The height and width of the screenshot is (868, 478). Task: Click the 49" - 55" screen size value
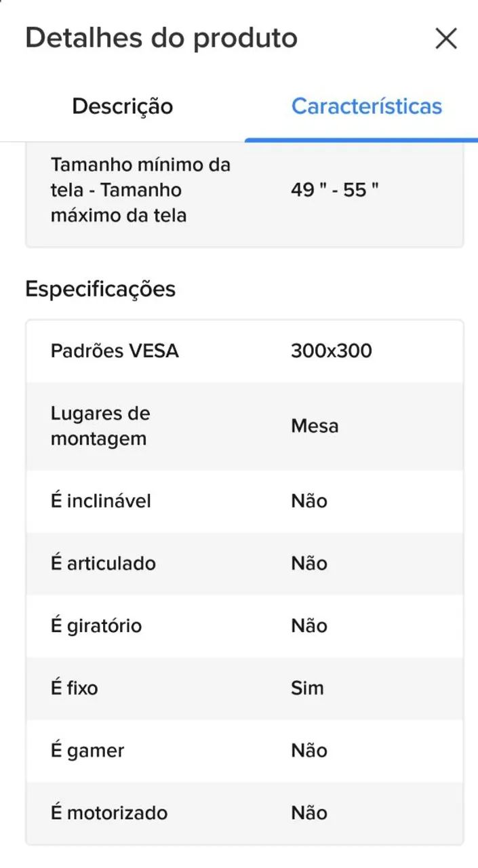[335, 190]
